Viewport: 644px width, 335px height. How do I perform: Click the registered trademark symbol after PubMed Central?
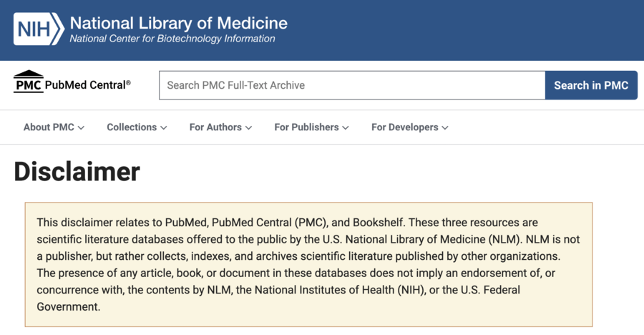(x=129, y=82)
